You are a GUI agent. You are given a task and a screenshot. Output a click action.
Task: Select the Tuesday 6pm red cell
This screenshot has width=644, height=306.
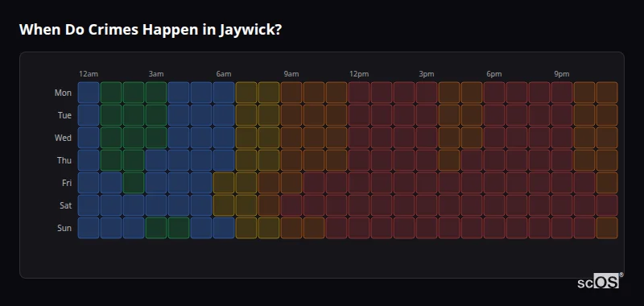[x=494, y=115]
